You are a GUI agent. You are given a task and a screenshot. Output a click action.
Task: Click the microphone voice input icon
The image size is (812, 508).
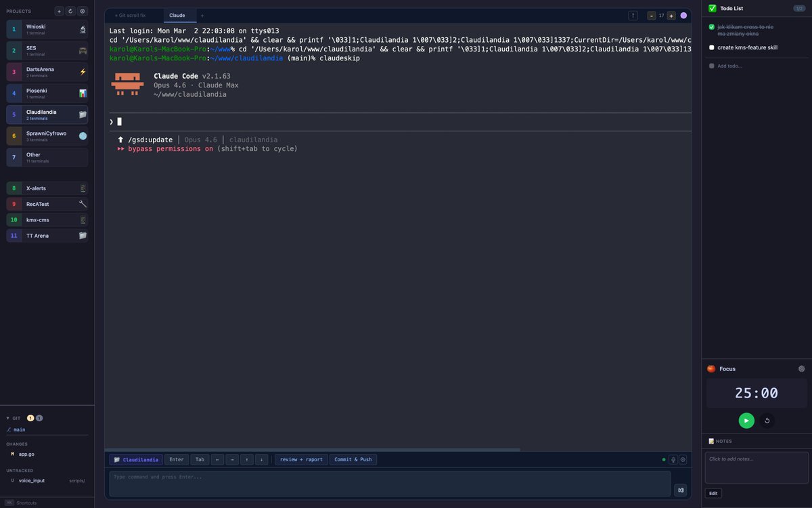click(x=673, y=459)
